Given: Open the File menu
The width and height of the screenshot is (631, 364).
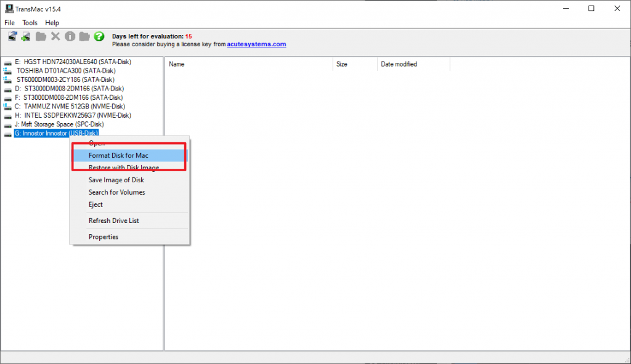Looking at the screenshot, I should [9, 23].
